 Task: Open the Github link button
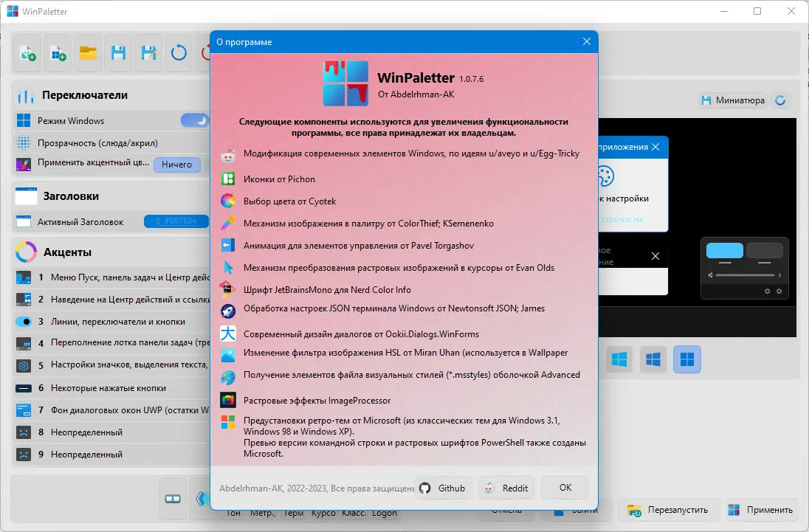click(x=443, y=488)
